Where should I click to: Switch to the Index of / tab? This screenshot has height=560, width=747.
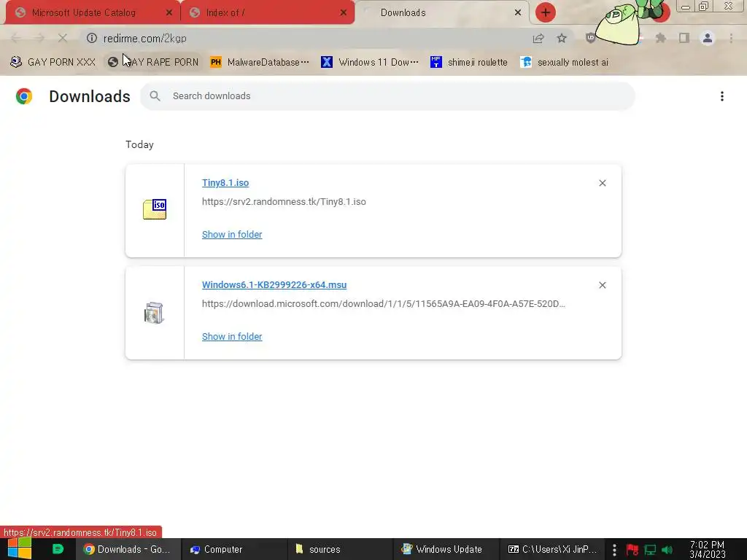[x=267, y=13]
